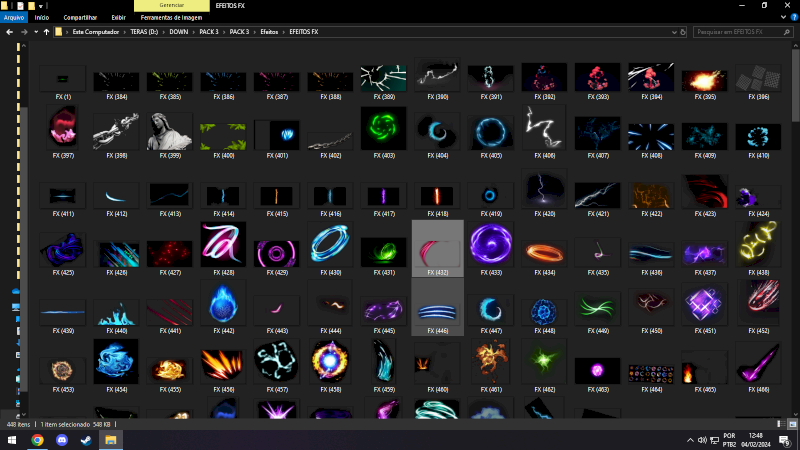
Task: Open the Compartilhar ribbon tab
Action: tap(80, 17)
